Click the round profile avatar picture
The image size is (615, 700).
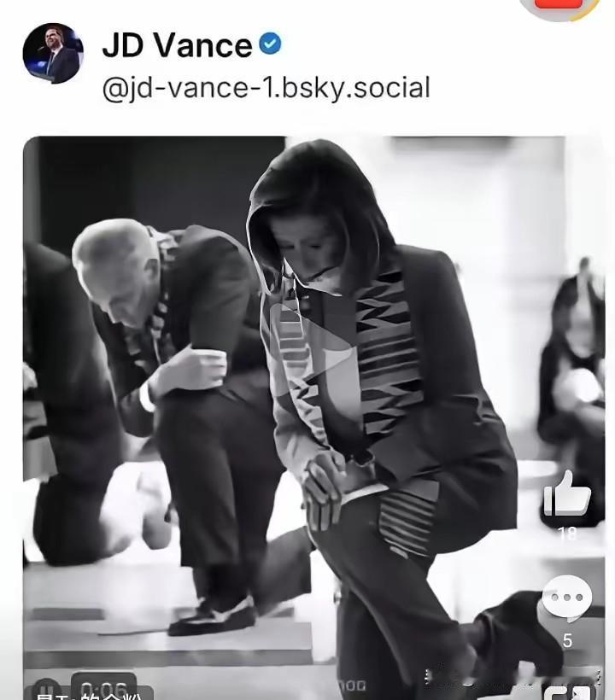[x=53, y=53]
